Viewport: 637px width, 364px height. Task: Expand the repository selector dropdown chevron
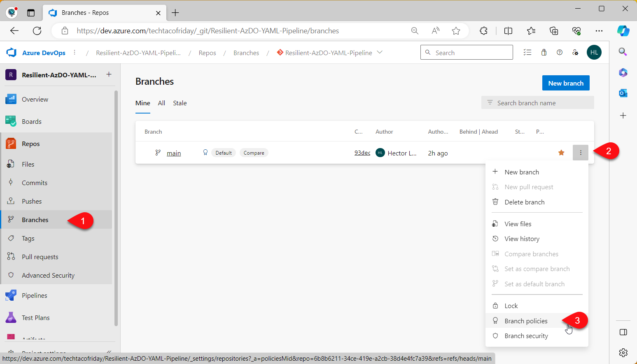pos(380,52)
